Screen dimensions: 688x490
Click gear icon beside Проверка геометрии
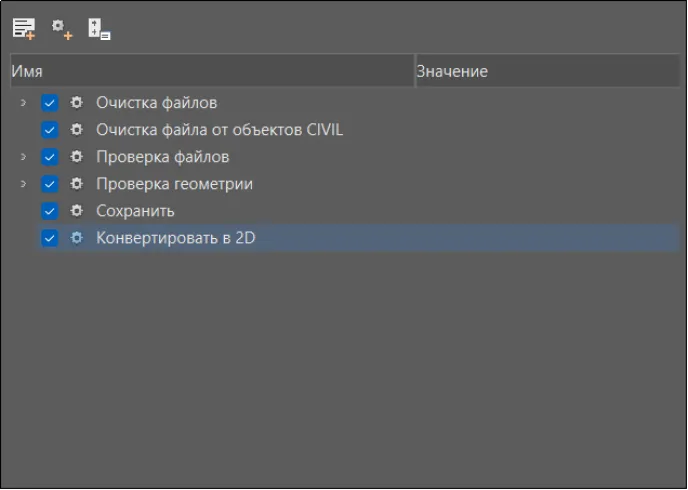tap(77, 184)
